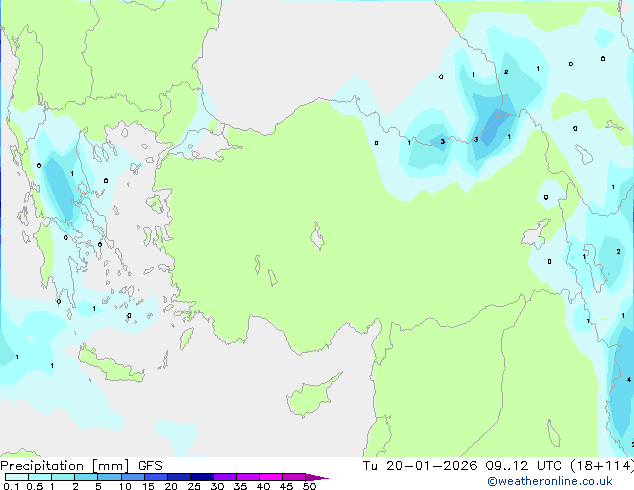Pick the 45–50 mm legend color
Screen dimensions: 634x490
[x=294, y=477]
